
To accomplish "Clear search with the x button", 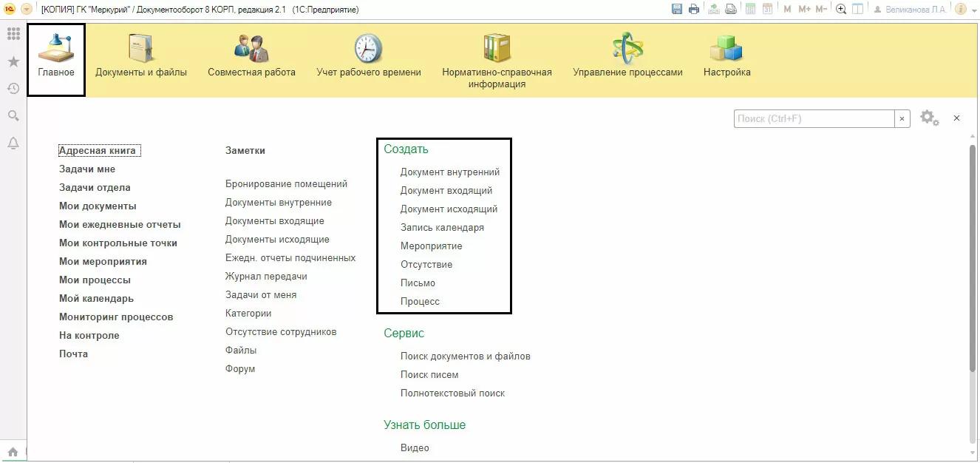I will point(902,118).
